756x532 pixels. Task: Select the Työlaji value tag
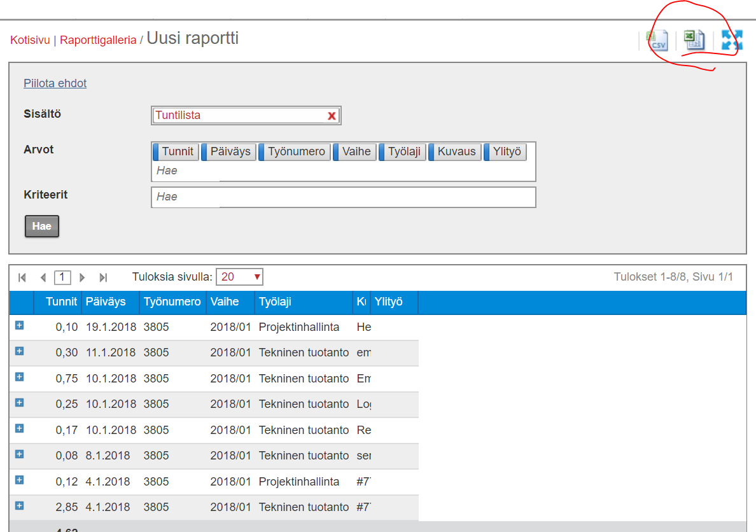(403, 151)
